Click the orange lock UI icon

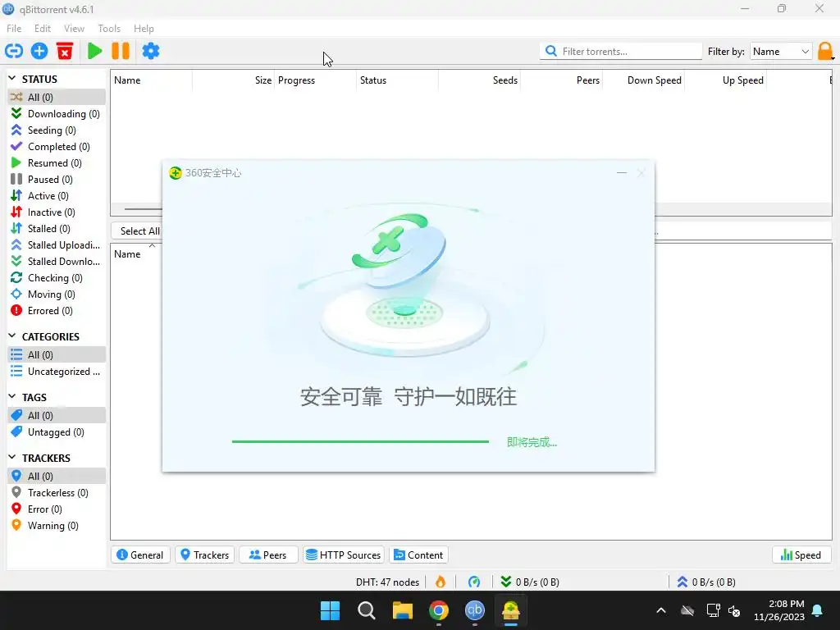(x=825, y=52)
